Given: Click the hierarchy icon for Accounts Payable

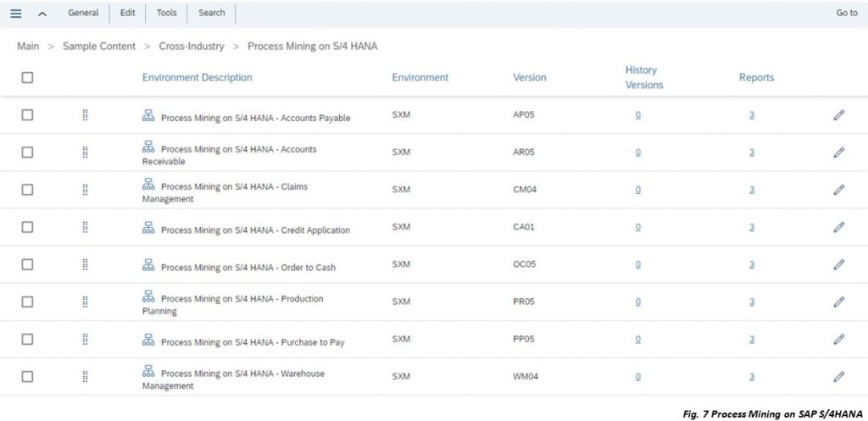Looking at the screenshot, I should 148,115.
